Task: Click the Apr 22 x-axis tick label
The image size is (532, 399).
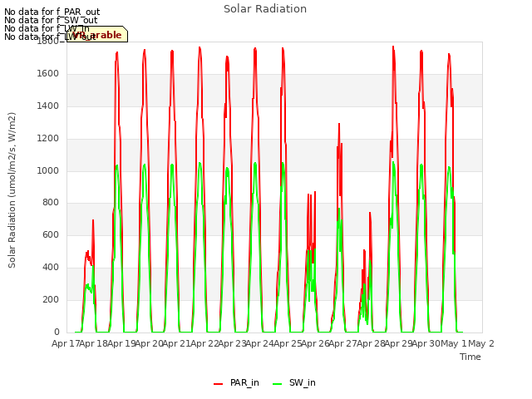Action: coord(204,343)
